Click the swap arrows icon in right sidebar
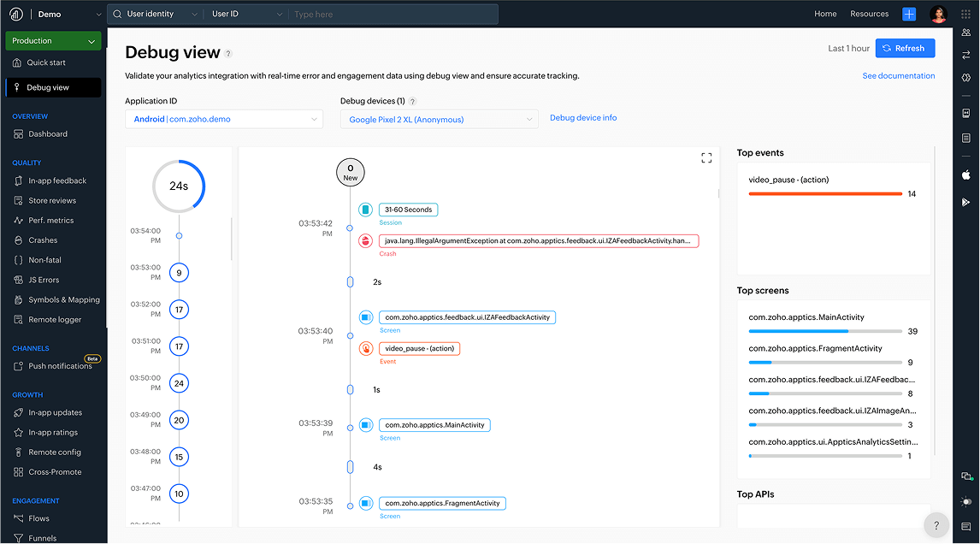The image size is (980, 544). click(965, 55)
